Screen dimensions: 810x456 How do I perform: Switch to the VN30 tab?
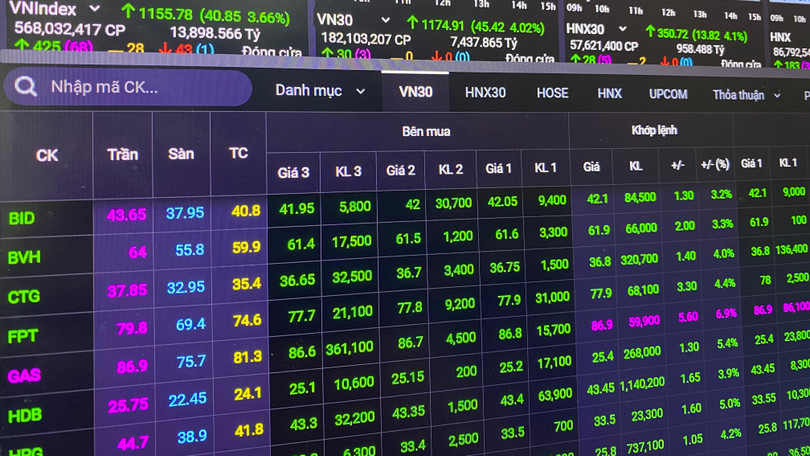[415, 92]
